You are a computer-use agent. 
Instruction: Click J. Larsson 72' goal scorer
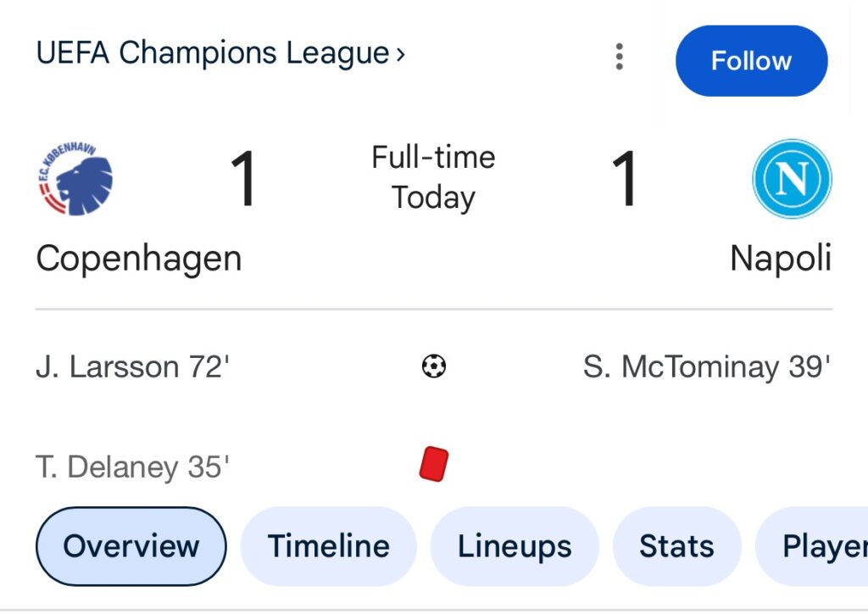[133, 367]
